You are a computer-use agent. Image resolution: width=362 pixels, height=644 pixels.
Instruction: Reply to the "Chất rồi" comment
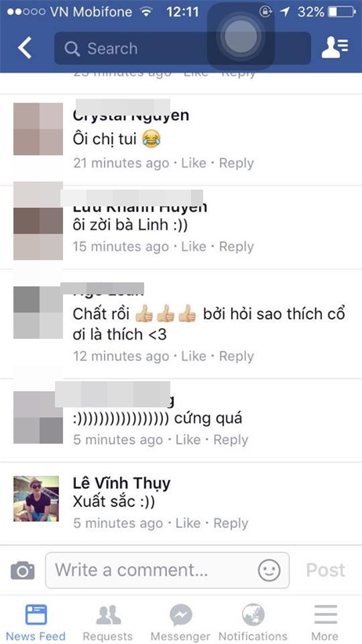[237, 356]
